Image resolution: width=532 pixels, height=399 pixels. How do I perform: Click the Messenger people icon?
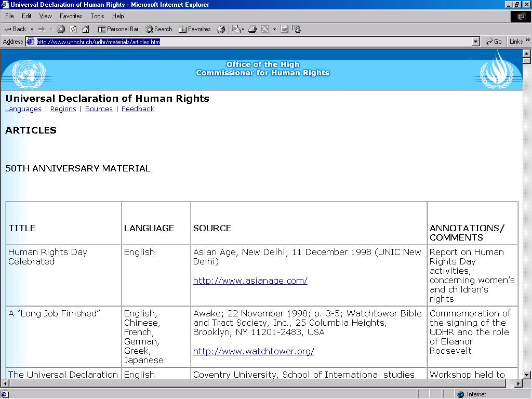pos(297,29)
